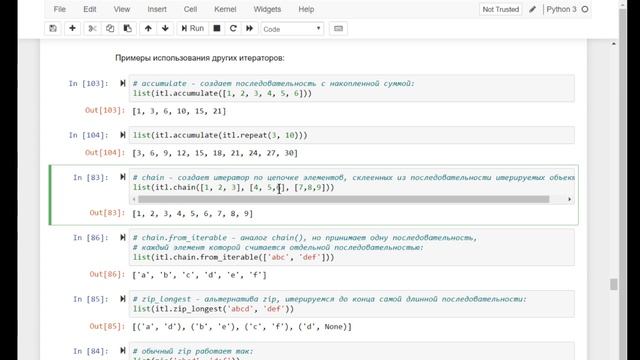
Task: Click the output [1, 2, 3, 4, 5, 6, 7, 8, 9]
Action: pos(193,213)
